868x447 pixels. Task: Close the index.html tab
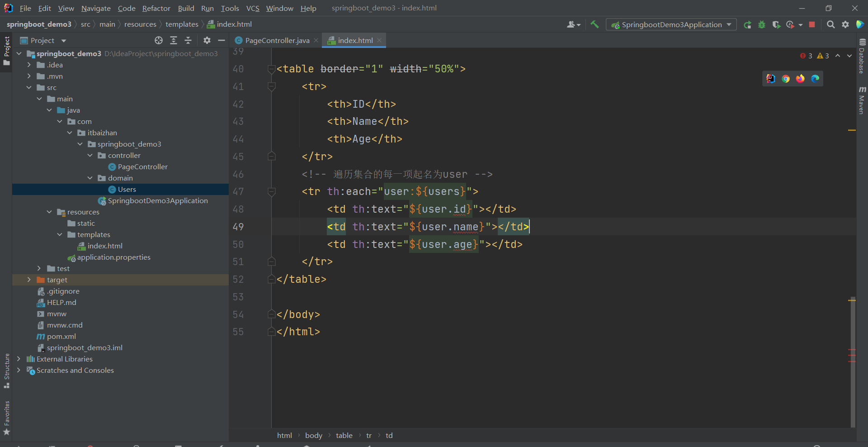coord(379,40)
